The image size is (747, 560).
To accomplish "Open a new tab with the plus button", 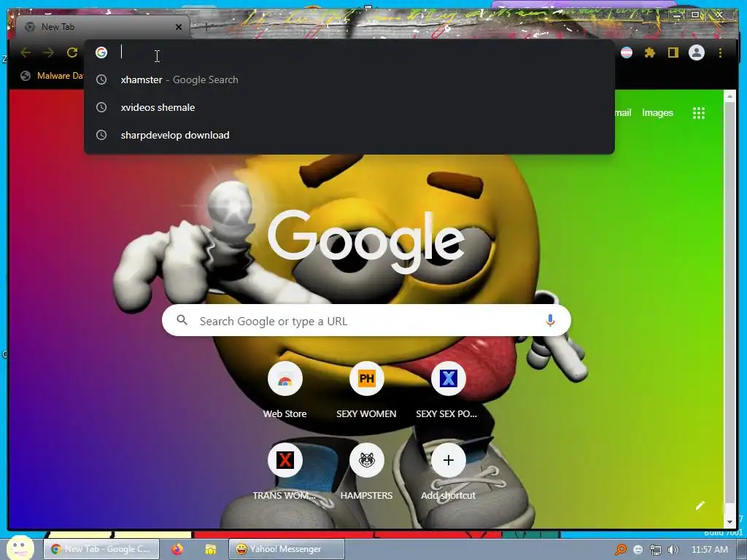I will (x=205, y=27).
